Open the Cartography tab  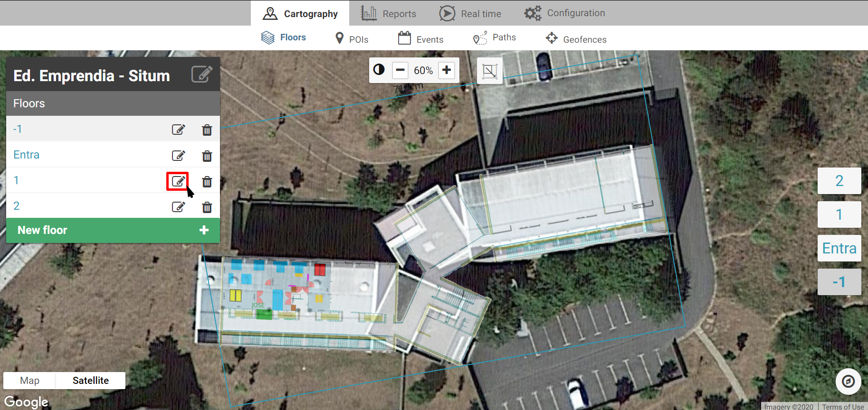(x=300, y=13)
